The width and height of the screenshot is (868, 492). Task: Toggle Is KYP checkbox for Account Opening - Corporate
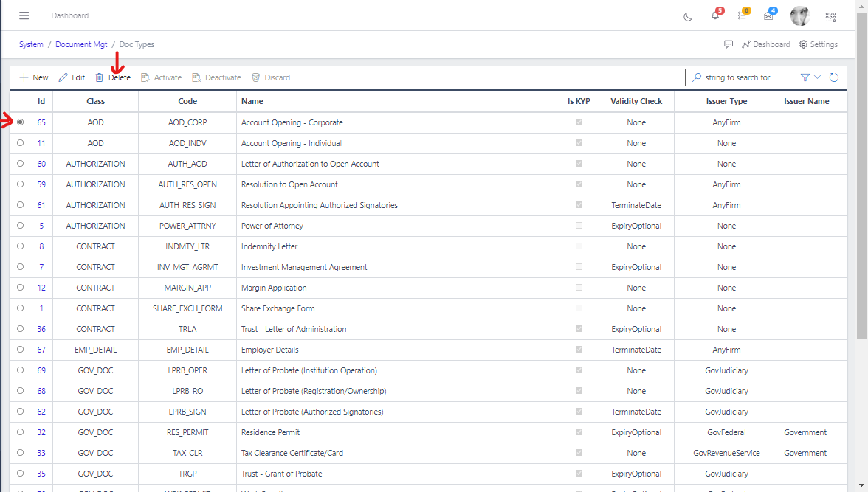click(x=579, y=122)
